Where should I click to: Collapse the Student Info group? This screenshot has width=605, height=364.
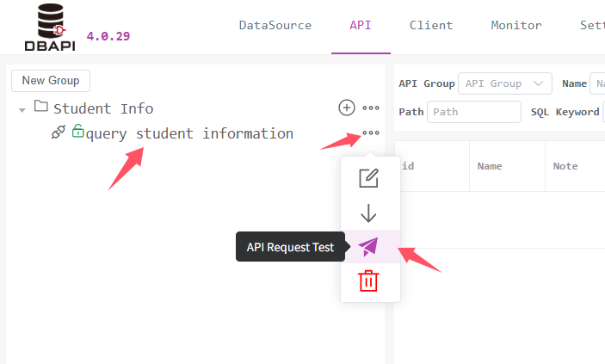click(22, 110)
